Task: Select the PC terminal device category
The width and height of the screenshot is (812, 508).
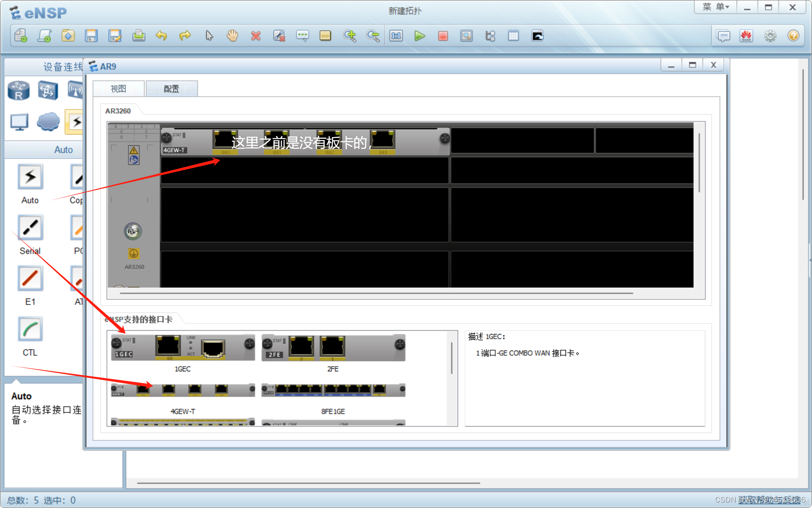Action: coord(19,122)
